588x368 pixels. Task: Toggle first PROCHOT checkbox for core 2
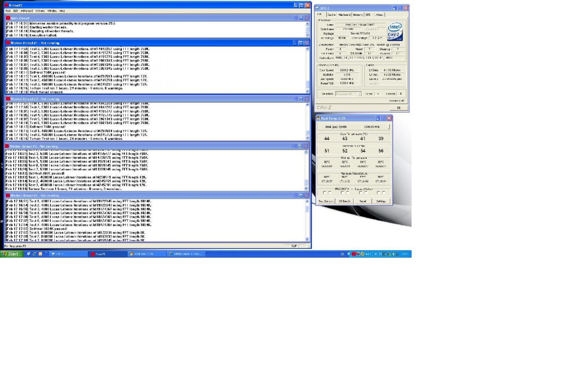tap(343, 193)
